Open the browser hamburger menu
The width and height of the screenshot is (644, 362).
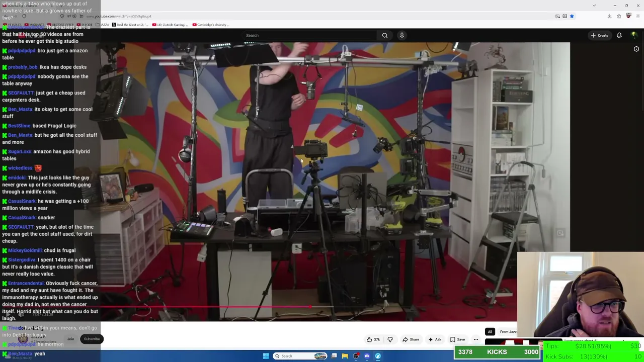(638, 16)
